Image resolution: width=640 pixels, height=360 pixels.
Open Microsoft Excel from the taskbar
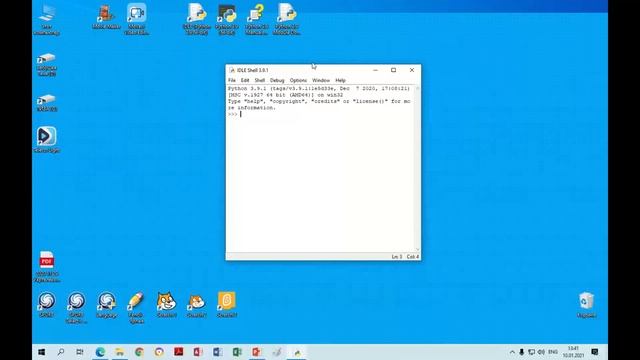[237, 352]
